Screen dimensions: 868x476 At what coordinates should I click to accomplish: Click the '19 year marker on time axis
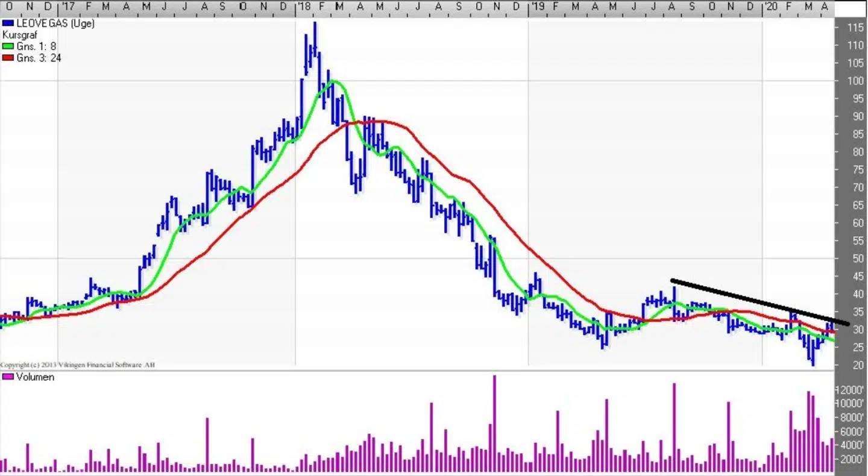point(536,6)
